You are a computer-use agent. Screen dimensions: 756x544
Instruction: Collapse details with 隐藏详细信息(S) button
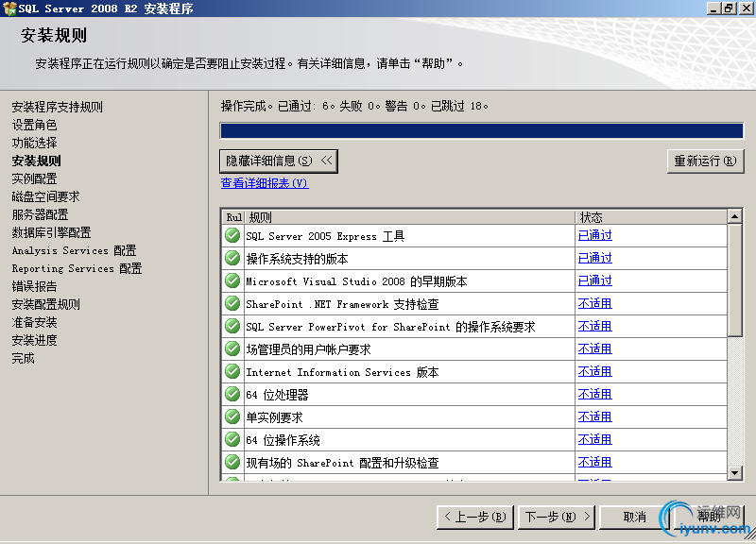click(279, 161)
